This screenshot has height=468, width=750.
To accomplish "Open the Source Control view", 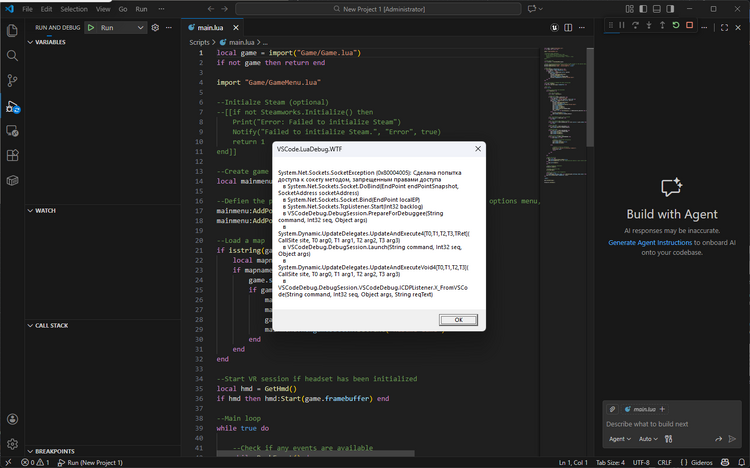I will (12, 80).
